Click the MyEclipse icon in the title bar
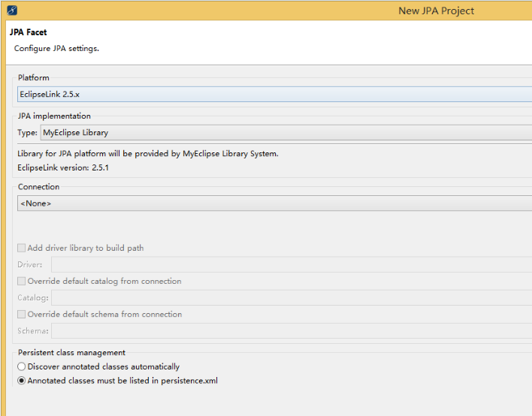532x416 pixels. click(12, 11)
